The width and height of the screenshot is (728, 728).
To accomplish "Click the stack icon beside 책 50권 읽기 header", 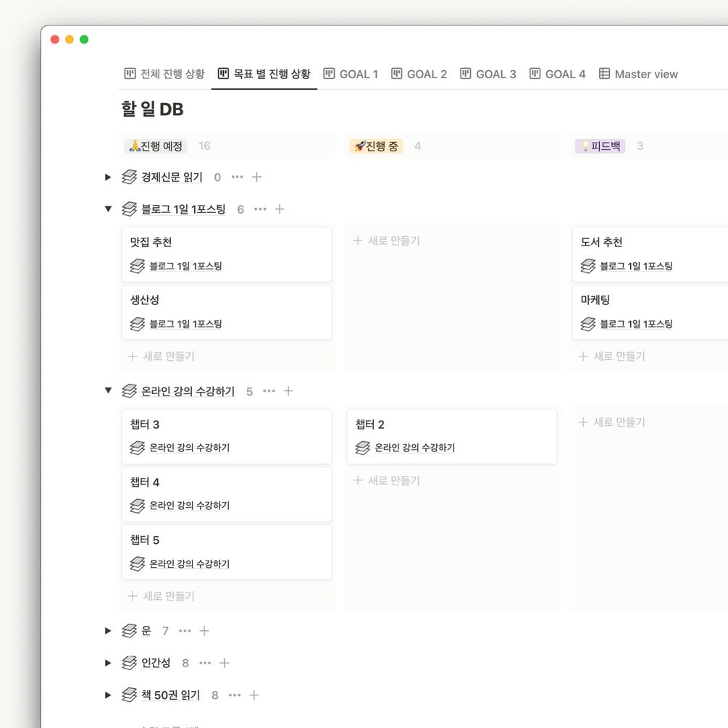I will pos(130,695).
